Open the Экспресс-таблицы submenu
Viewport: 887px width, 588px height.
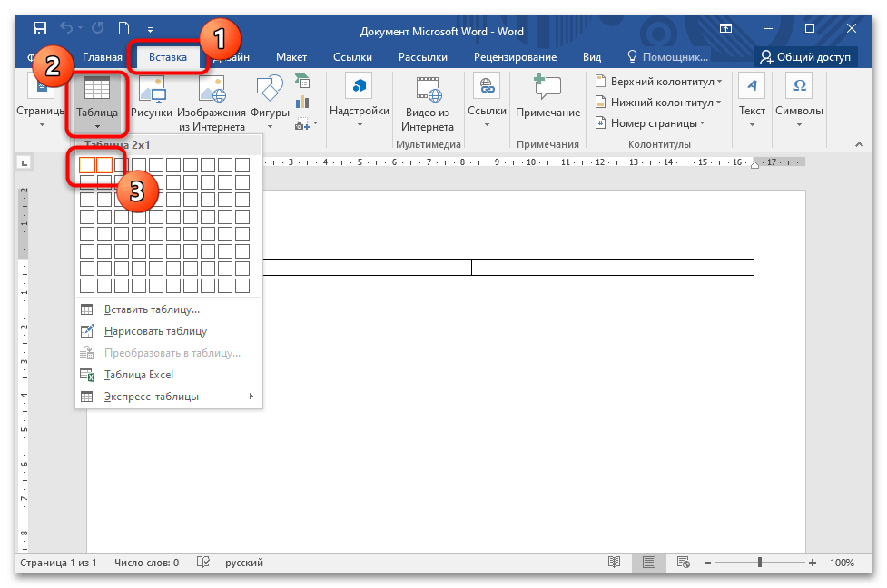click(x=169, y=397)
